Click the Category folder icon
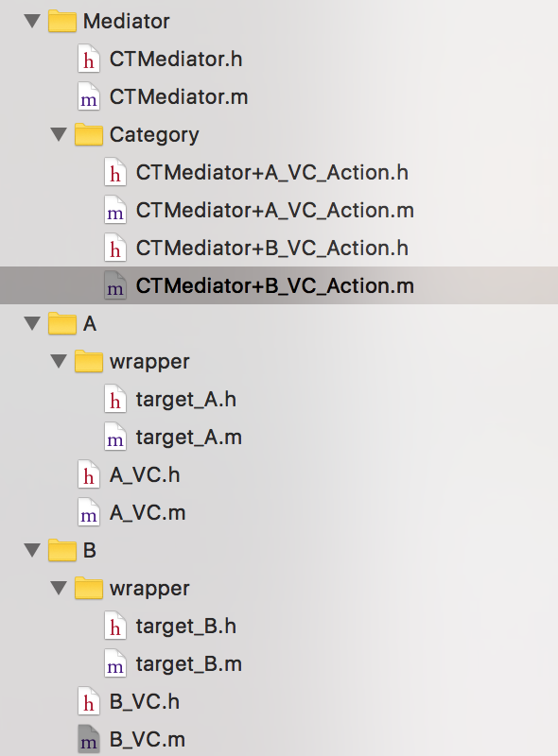The width and height of the screenshot is (558, 756). click(89, 135)
